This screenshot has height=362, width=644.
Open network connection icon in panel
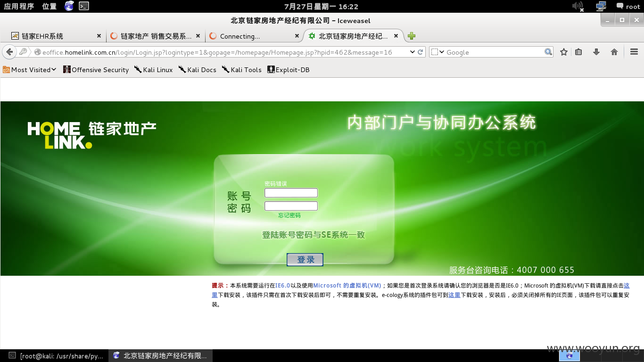[x=601, y=6]
